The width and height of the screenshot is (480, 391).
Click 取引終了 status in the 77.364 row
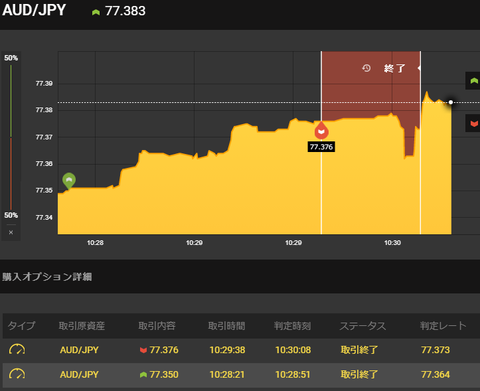click(359, 375)
